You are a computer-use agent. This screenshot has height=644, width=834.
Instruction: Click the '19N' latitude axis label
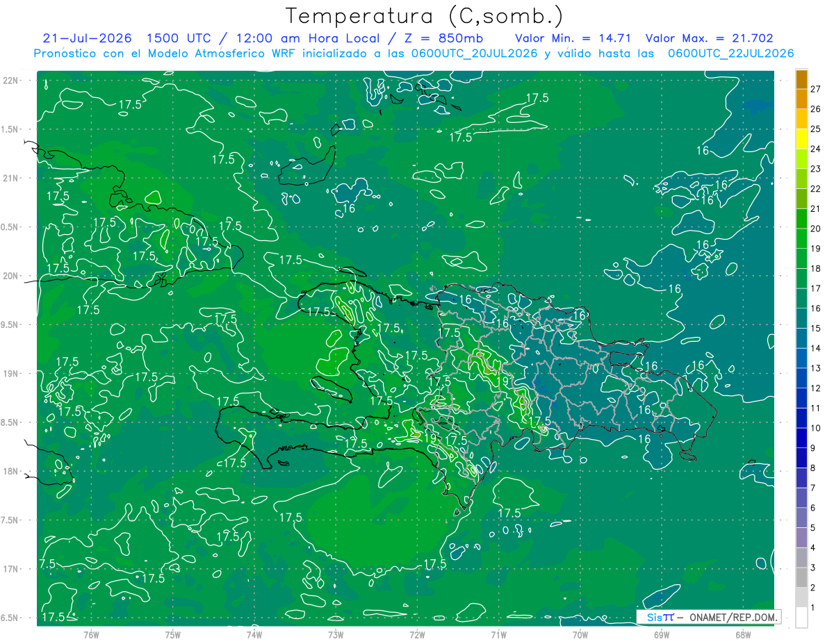(x=10, y=373)
